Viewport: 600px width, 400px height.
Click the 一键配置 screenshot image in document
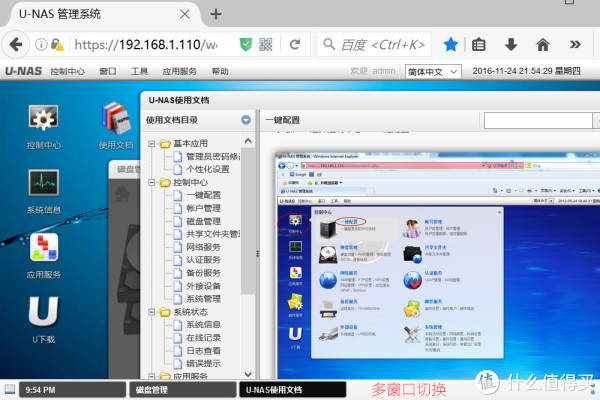pos(437,265)
